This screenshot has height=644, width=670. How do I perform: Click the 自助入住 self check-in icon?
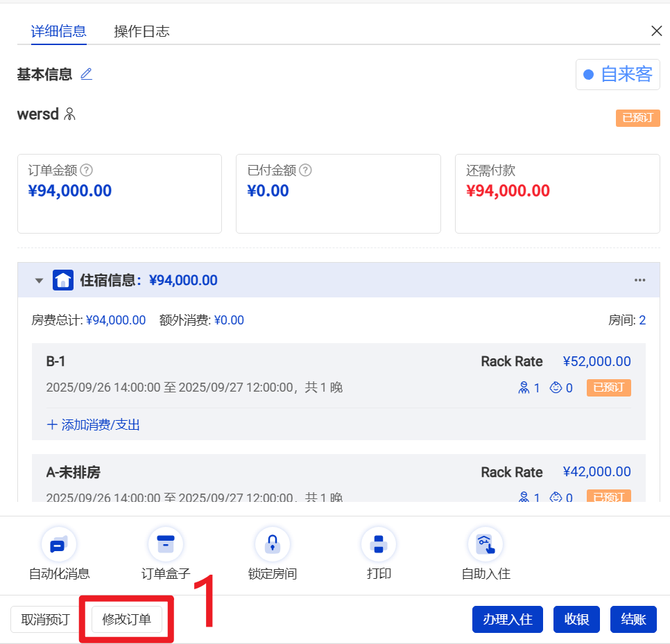click(x=486, y=545)
